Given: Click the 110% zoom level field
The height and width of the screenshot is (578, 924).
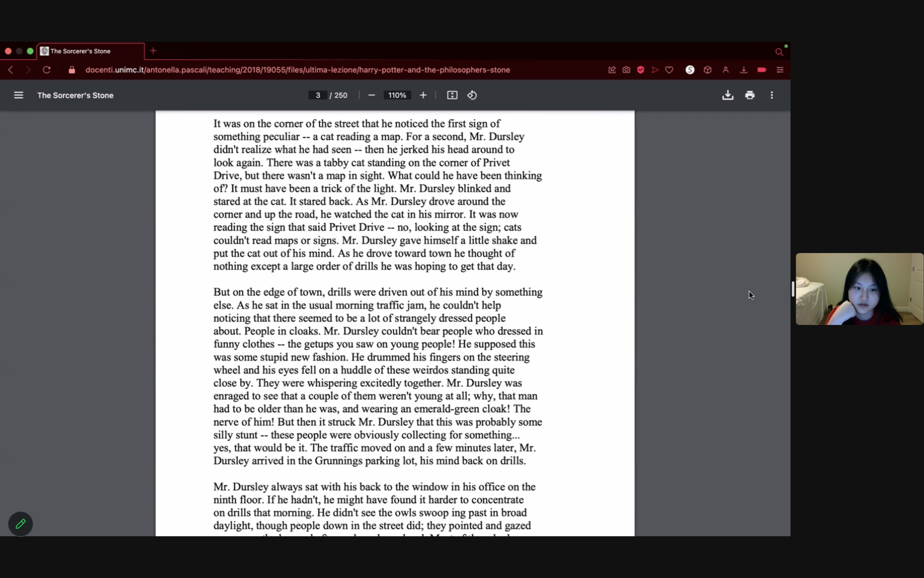Looking at the screenshot, I should coord(397,95).
